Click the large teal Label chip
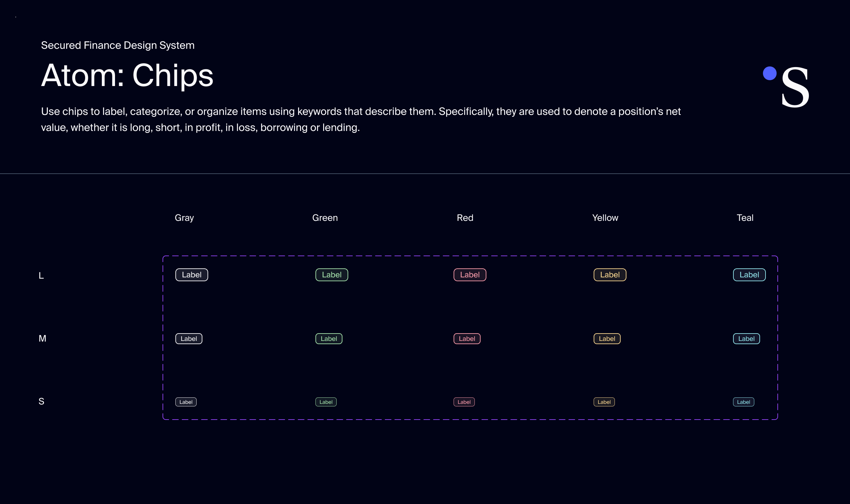The width and height of the screenshot is (850, 504). pyautogui.click(x=749, y=275)
